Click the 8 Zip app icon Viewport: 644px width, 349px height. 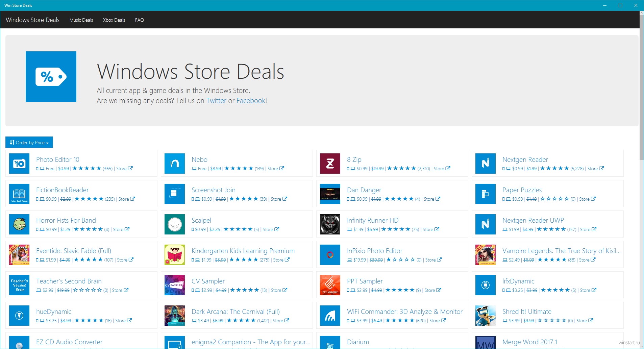coord(330,164)
